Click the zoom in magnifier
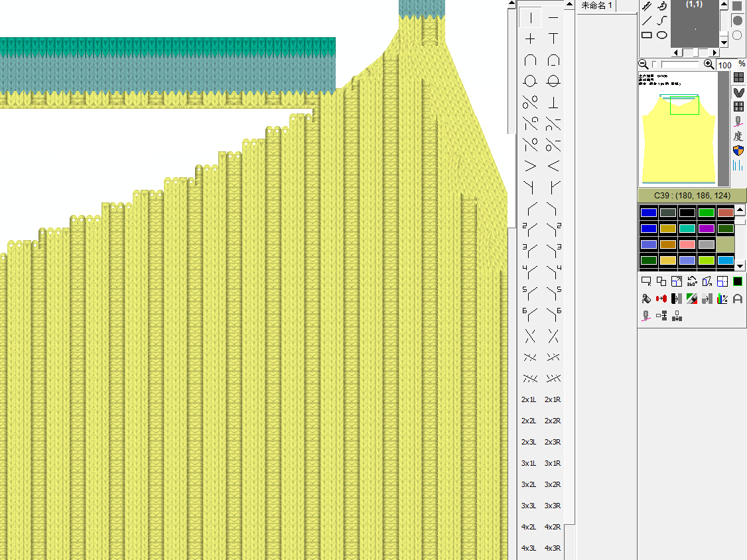The width and height of the screenshot is (747, 560). (x=709, y=64)
